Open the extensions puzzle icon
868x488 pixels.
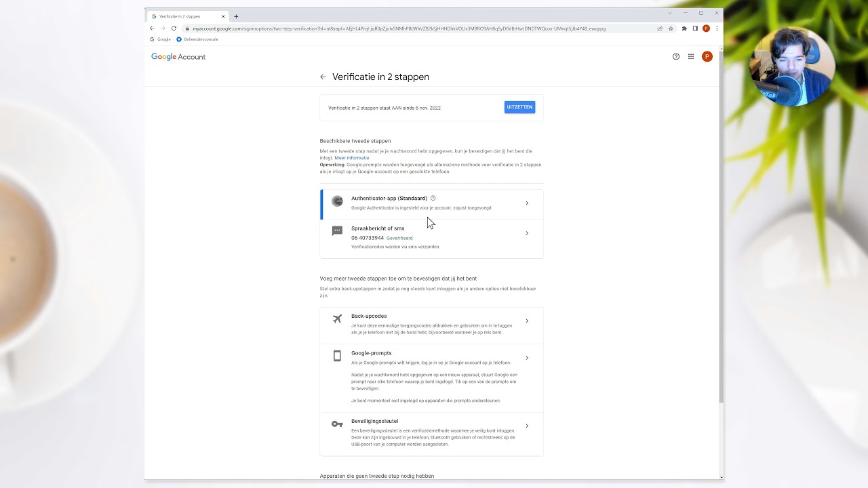pos(684,28)
